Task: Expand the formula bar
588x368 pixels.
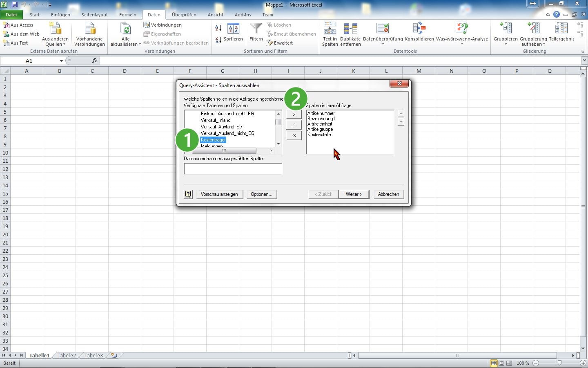Action: click(584, 61)
